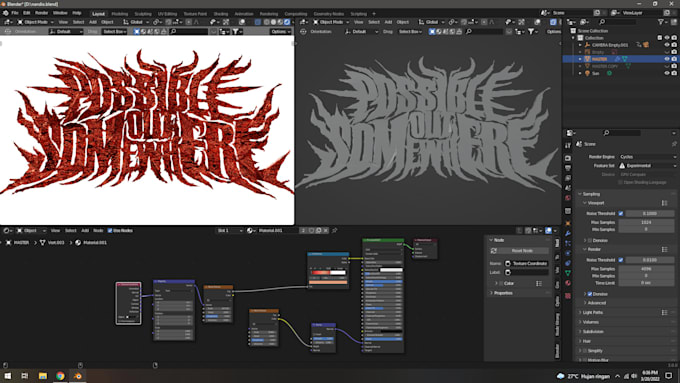Screen dimensions: 680x383
Task: Open Options dropdown in left viewport
Action: pos(280,31)
